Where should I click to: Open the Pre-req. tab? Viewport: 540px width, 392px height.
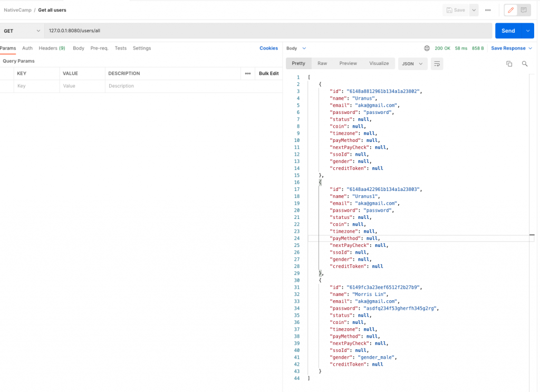click(99, 48)
